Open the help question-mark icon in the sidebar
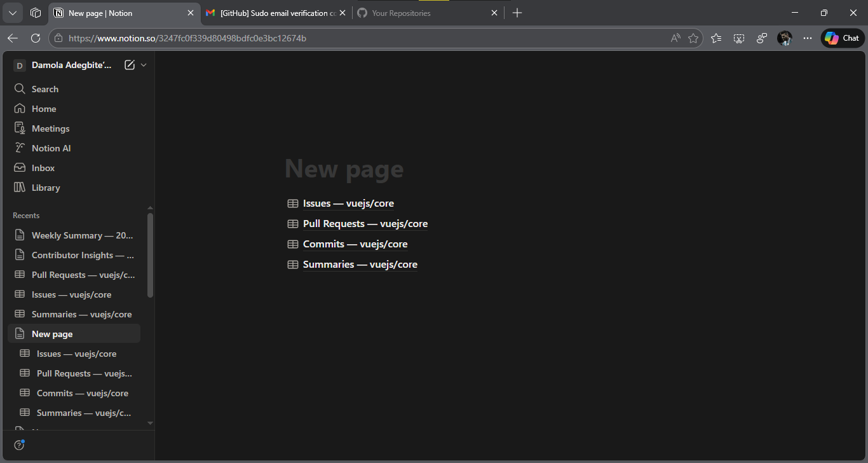The height and width of the screenshot is (463, 868). pos(20,445)
